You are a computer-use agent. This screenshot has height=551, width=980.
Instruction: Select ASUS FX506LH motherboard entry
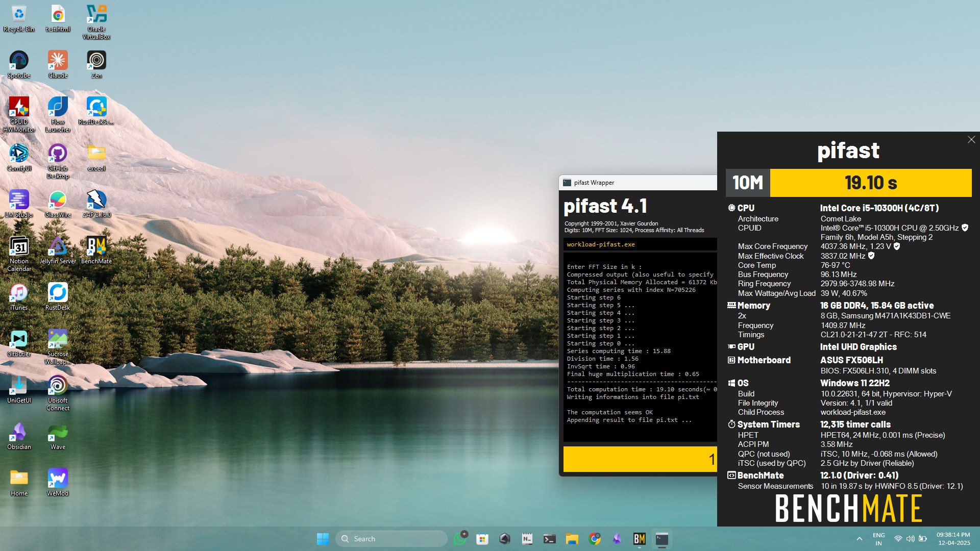tap(851, 360)
